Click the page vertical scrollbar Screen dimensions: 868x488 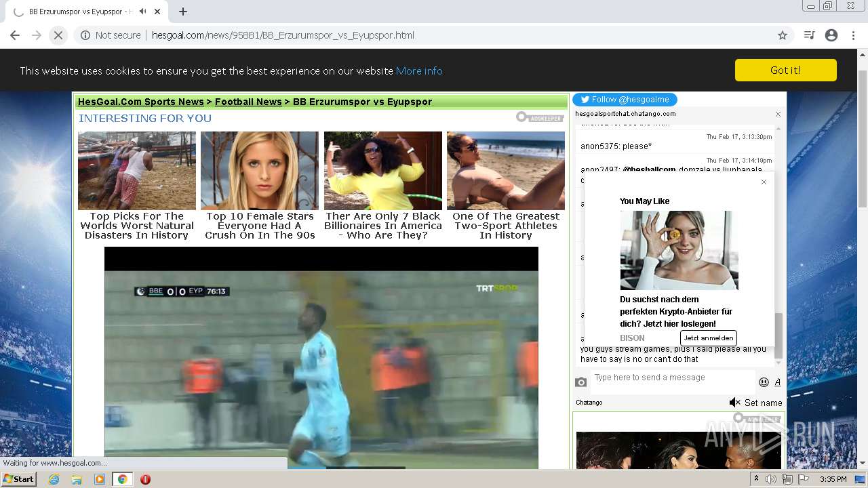coord(862,139)
